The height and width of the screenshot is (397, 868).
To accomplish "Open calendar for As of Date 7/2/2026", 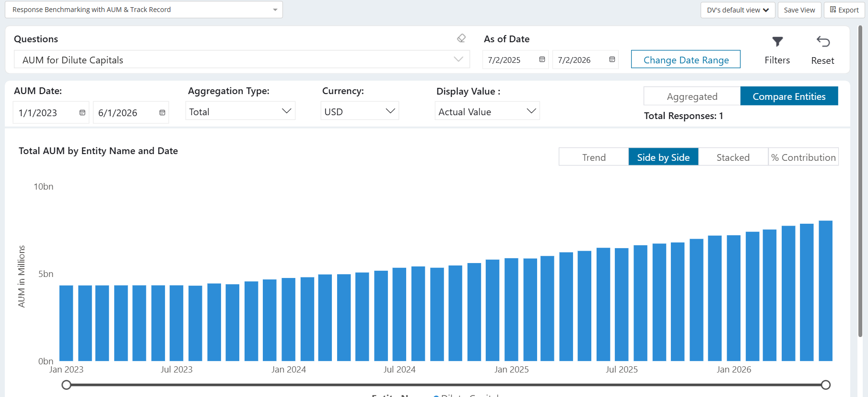I will click(x=612, y=60).
